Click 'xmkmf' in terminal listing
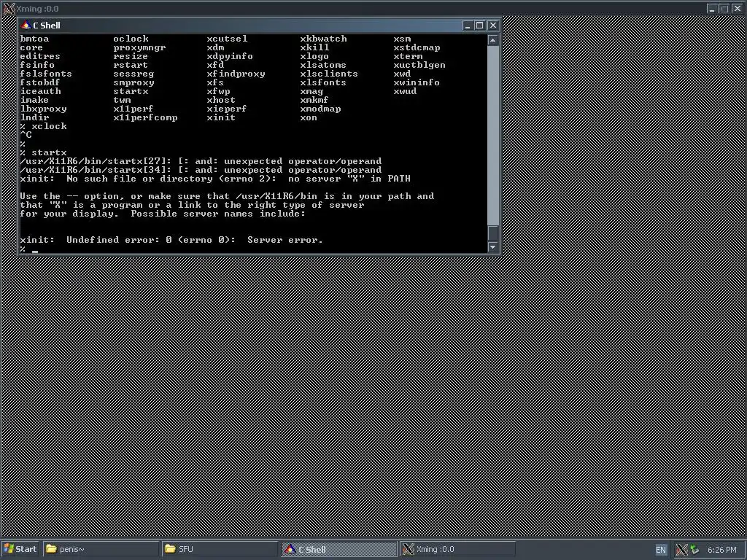Viewport: 747px width, 560px height. pyautogui.click(x=314, y=100)
